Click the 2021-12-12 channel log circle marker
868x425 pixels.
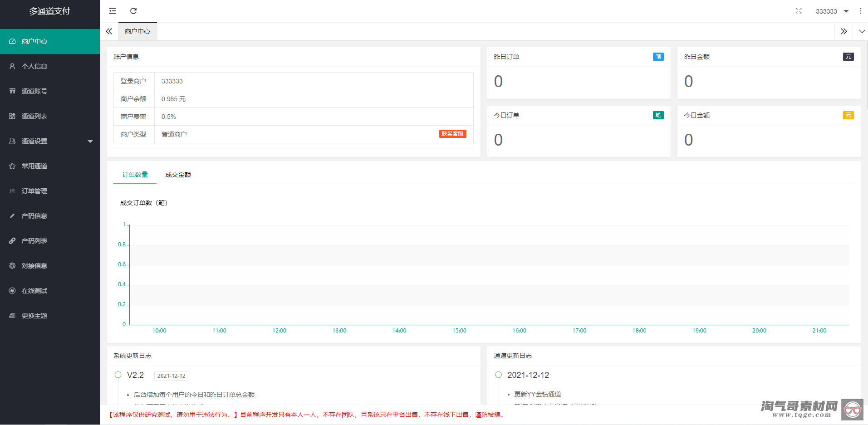coord(498,375)
